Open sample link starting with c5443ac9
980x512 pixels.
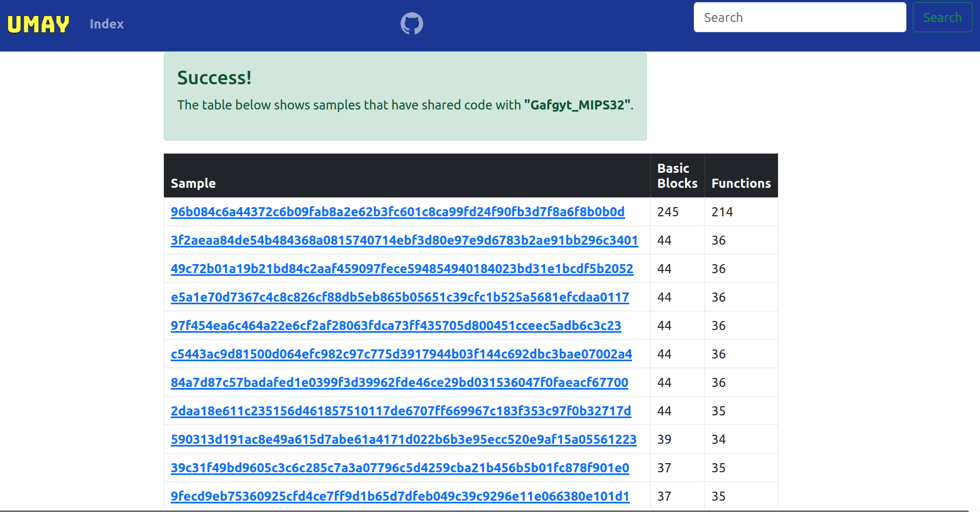tap(401, 354)
